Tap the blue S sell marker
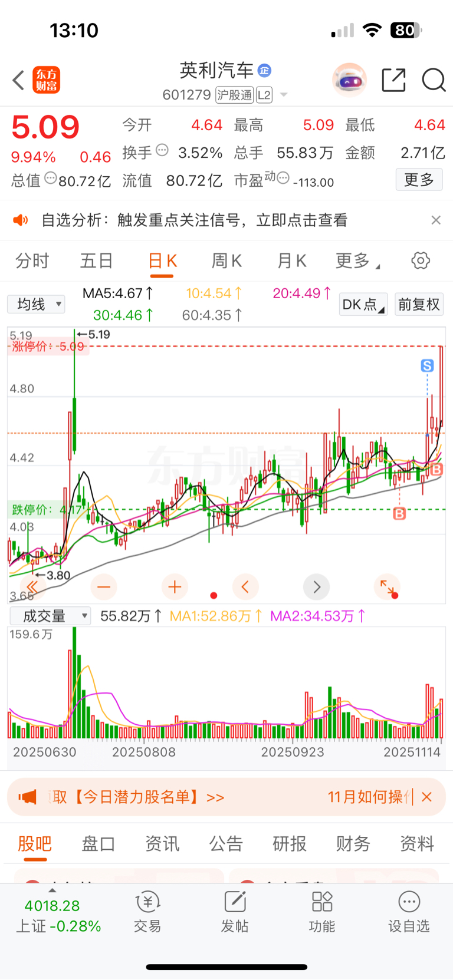Image resolution: width=453 pixels, height=980 pixels. pos(427,365)
